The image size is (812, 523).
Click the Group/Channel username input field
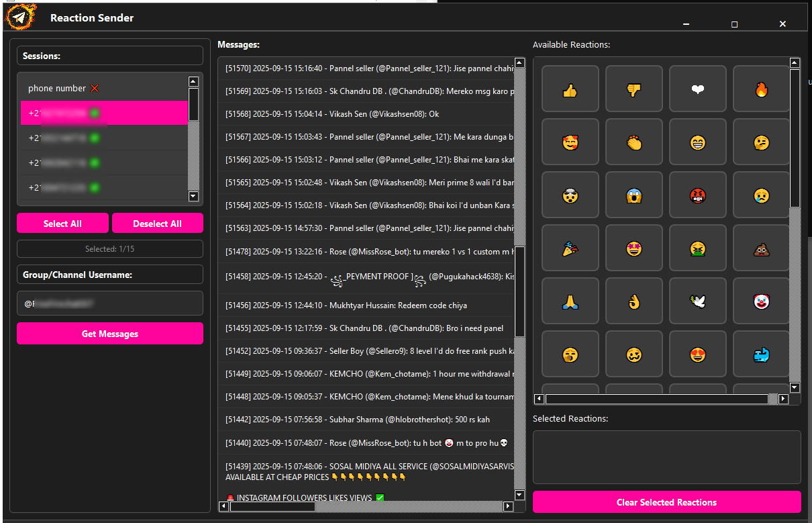click(x=110, y=303)
